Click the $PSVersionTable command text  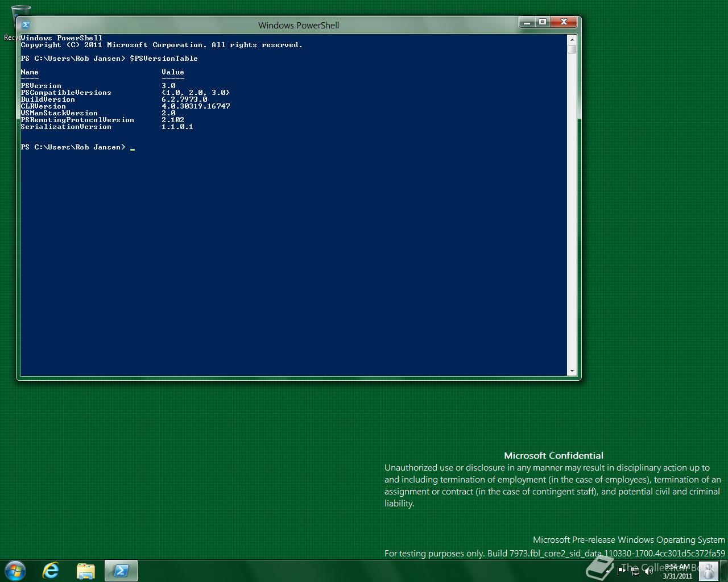(164, 59)
